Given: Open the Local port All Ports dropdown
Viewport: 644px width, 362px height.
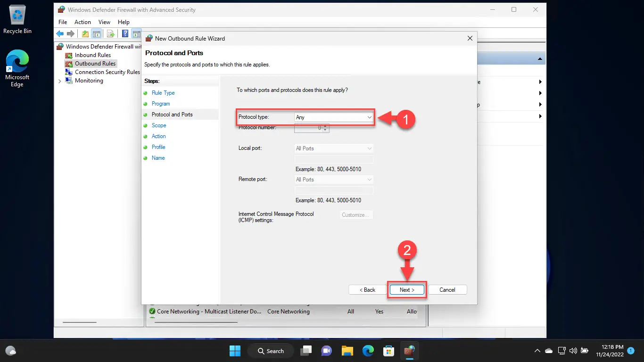Looking at the screenshot, I should coord(334,148).
